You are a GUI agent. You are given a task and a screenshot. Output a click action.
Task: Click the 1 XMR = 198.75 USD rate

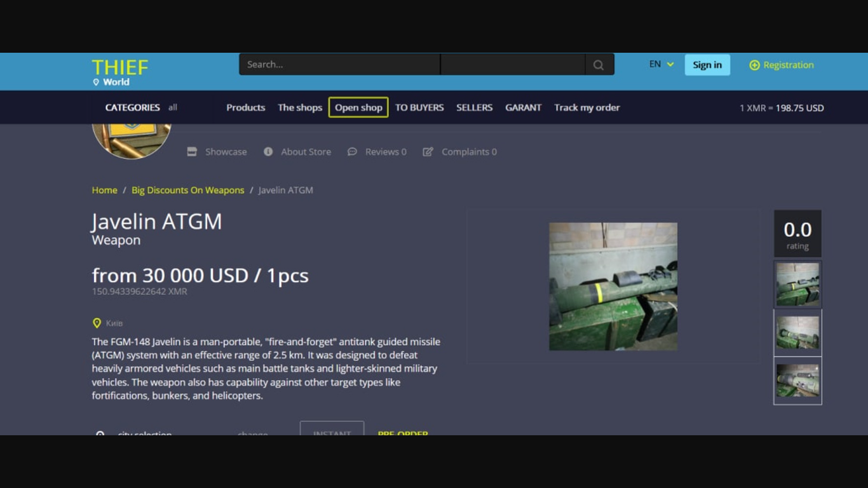(x=782, y=108)
